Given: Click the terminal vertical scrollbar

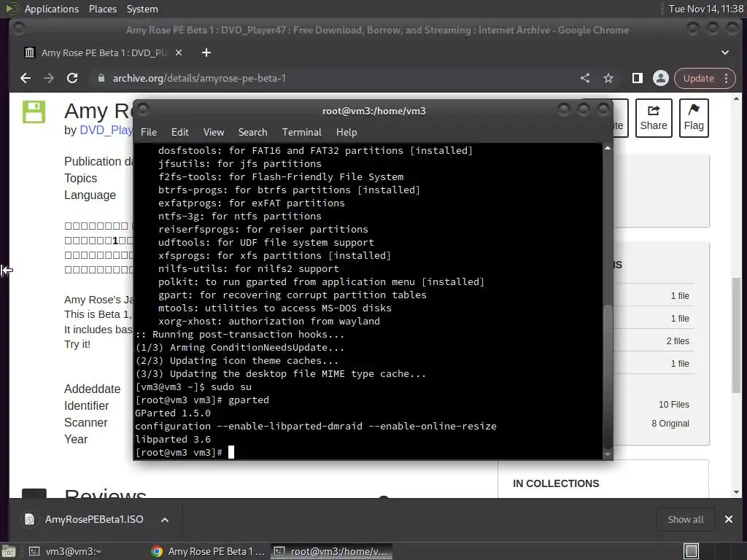Looking at the screenshot, I should (x=608, y=376).
